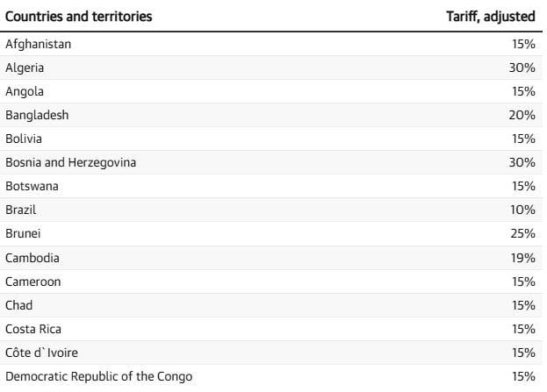The height and width of the screenshot is (392, 547).
Task: Select Democratic Republic of the Congo row
Action: click(98, 376)
